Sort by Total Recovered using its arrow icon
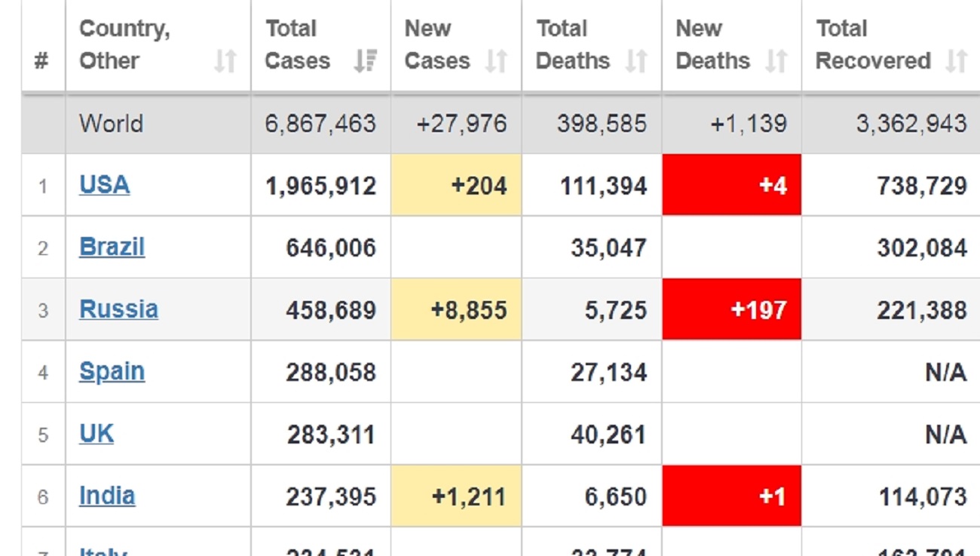 [956, 60]
